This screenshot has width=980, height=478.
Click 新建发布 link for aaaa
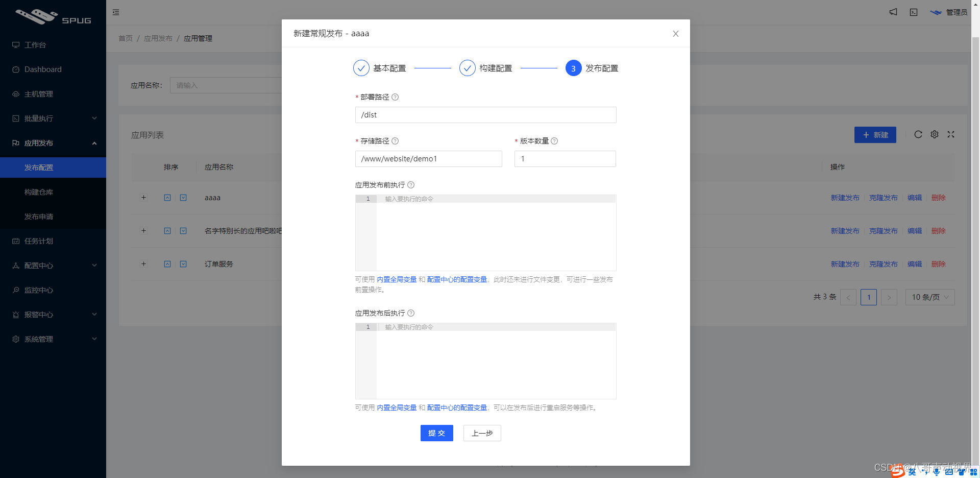[845, 198]
